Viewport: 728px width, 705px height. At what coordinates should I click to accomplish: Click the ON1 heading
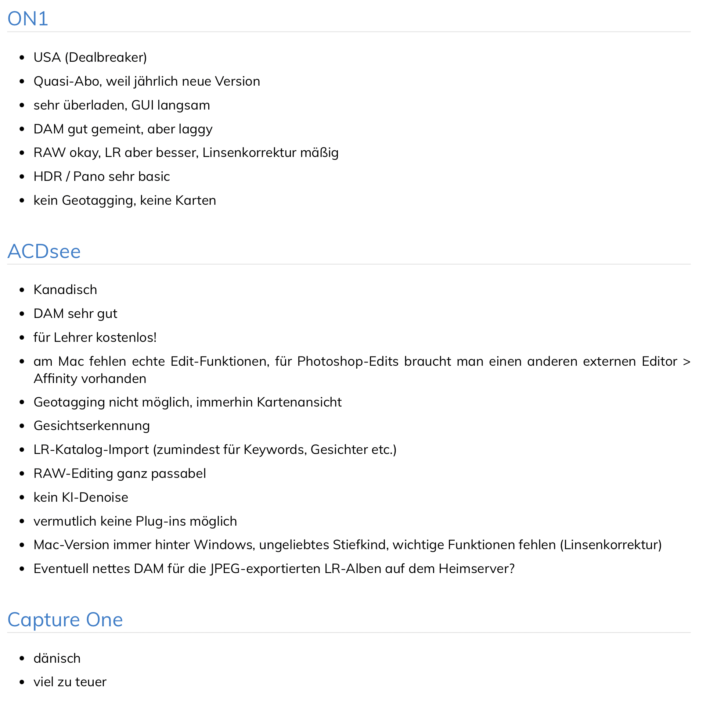click(x=28, y=19)
